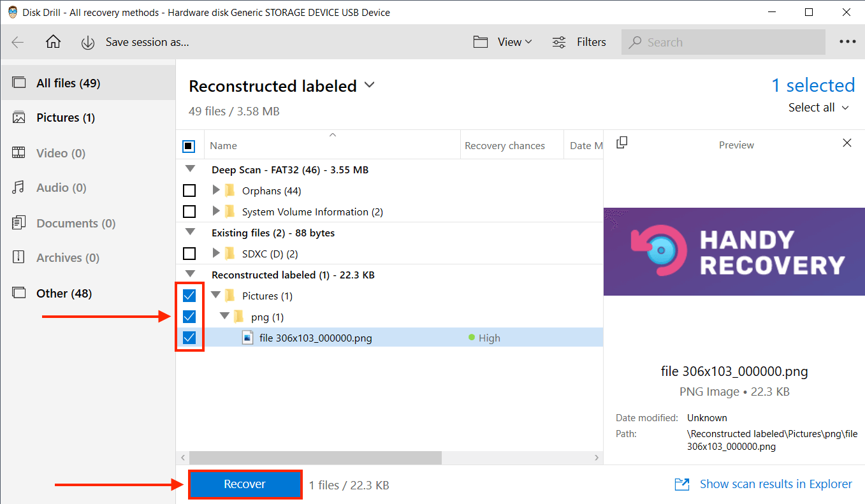Screen dimensions: 865x504
Task: Expand the Orphans folder
Action: [x=216, y=190]
